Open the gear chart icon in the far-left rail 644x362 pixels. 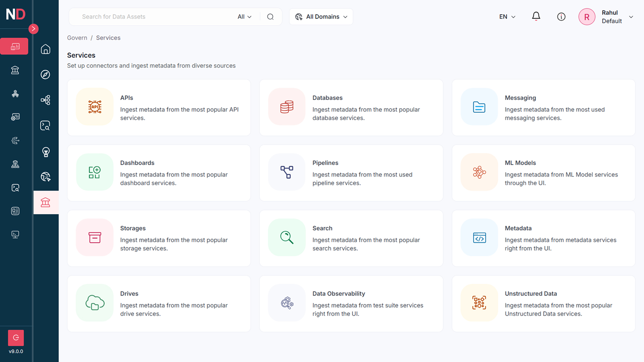pyautogui.click(x=15, y=117)
